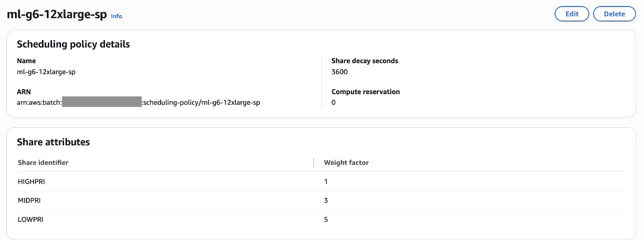
Task: Open the Info link beside policy title
Action: pos(116,16)
